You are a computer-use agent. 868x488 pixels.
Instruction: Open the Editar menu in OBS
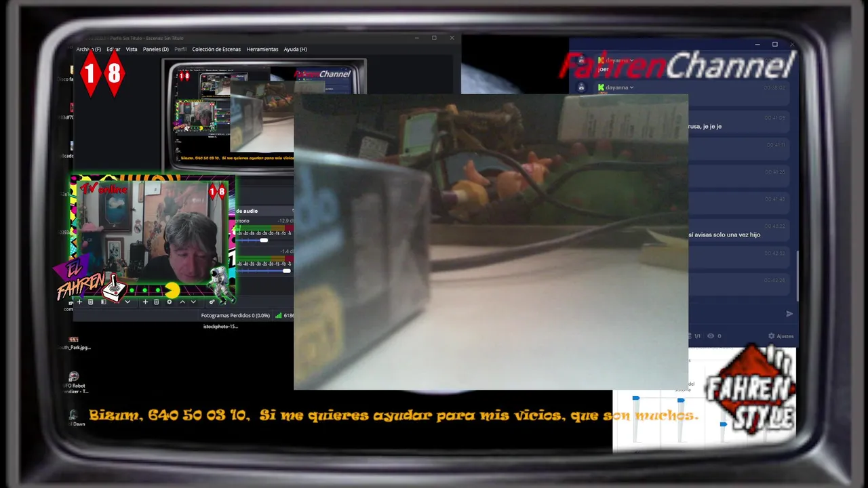click(x=113, y=49)
